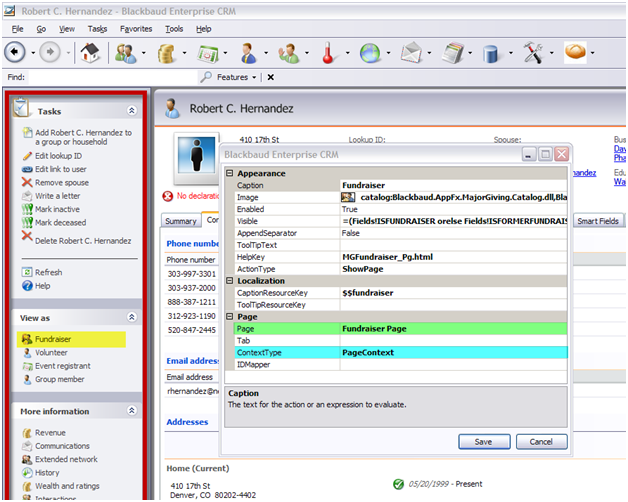The width and height of the screenshot is (628, 502).
Task: Open the Prospects businessman toolbar icon
Action: [x=248, y=53]
